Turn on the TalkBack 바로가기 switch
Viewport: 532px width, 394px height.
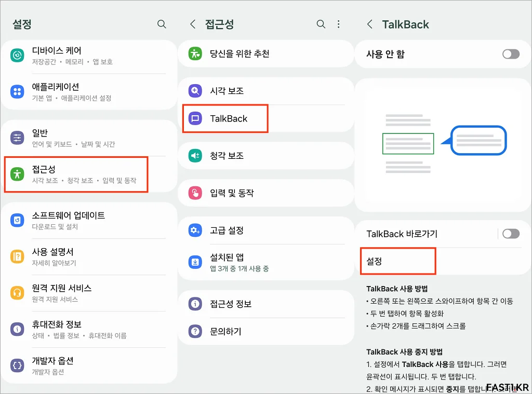[x=511, y=234]
